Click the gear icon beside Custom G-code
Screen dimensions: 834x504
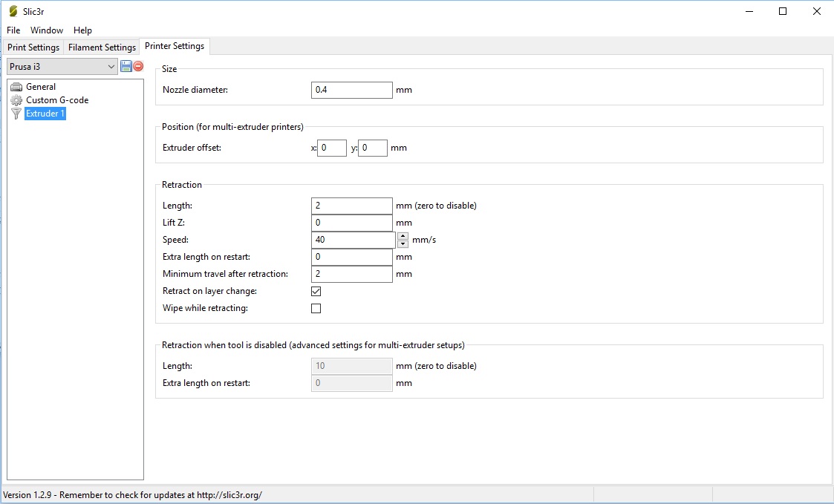(16, 100)
